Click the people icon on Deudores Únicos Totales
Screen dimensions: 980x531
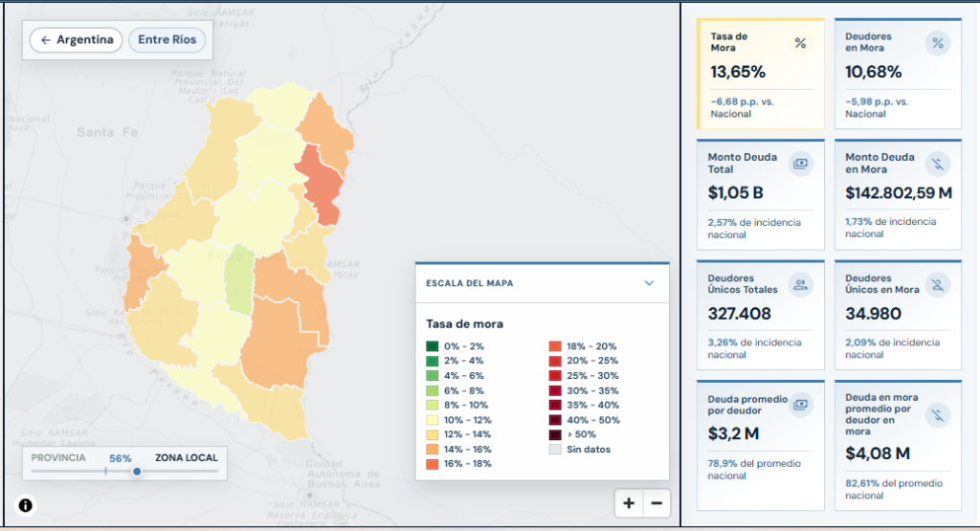[800, 285]
